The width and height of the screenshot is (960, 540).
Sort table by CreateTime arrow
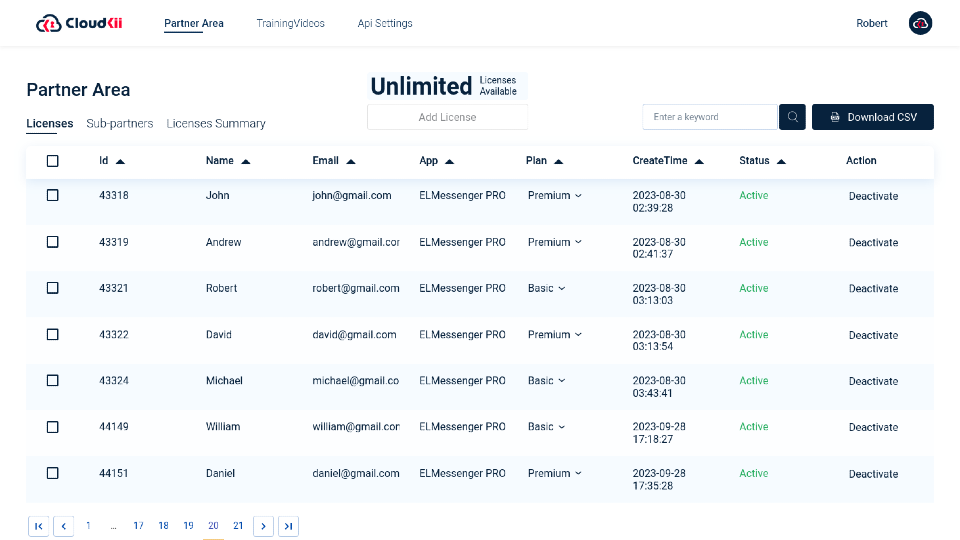tap(699, 162)
